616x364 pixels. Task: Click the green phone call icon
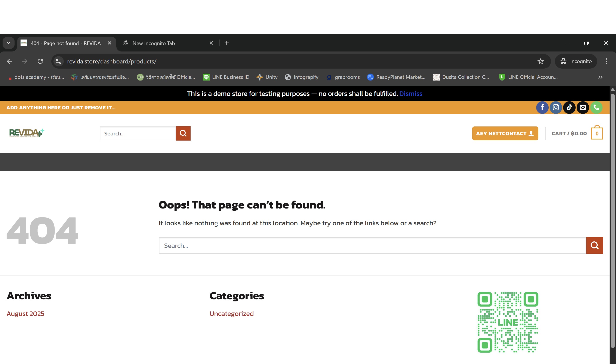[x=596, y=107]
